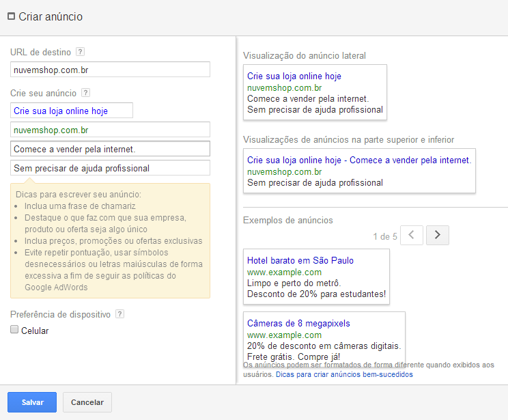Image resolution: width=508 pixels, height=420 pixels.
Task: Click the Cancelar button
Action: (x=87, y=402)
